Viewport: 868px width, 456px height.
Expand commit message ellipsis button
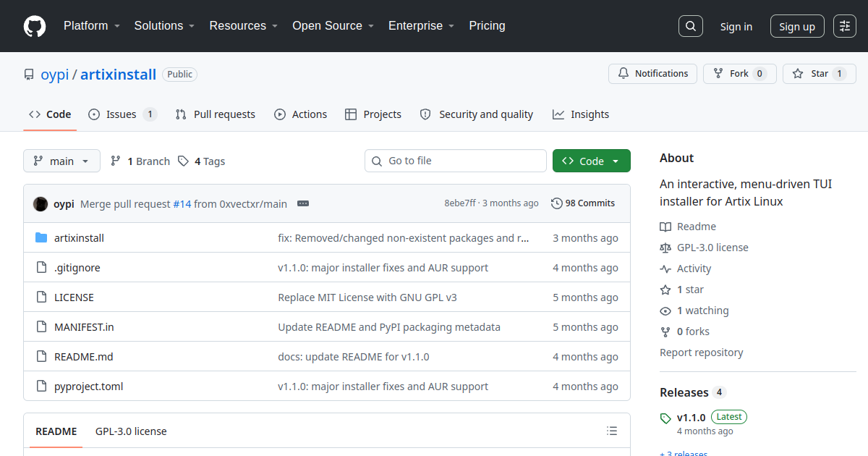click(x=303, y=203)
